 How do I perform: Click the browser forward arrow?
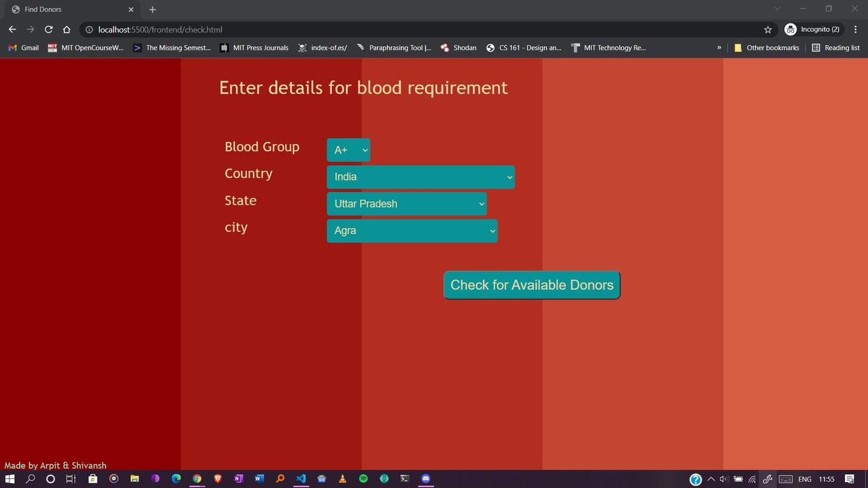30,30
